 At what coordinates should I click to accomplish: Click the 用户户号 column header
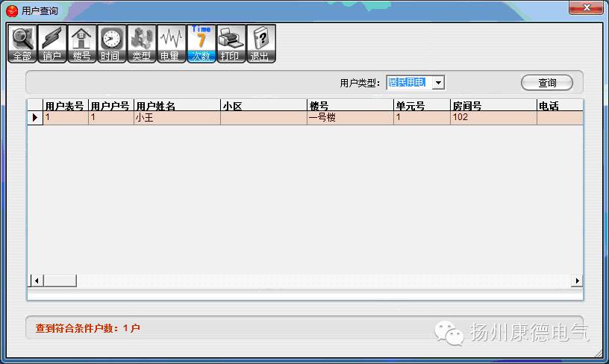click(x=111, y=106)
